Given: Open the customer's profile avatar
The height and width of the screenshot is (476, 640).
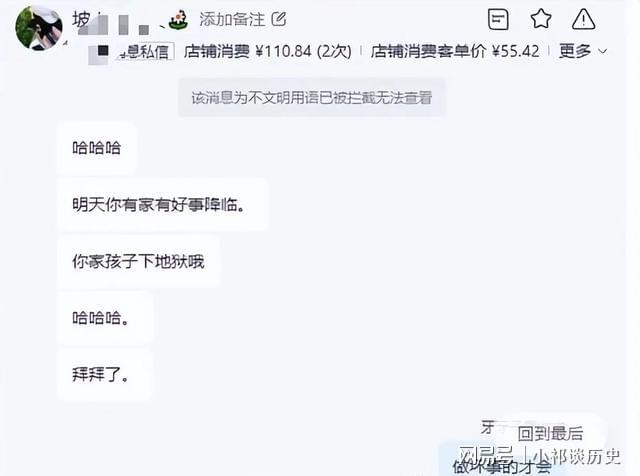Looking at the screenshot, I should click(x=39, y=28).
